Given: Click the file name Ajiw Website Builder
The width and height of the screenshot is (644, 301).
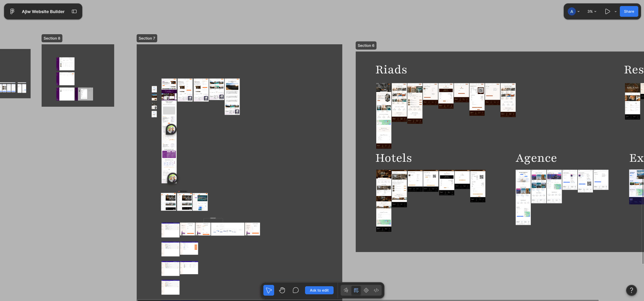Looking at the screenshot, I should pyautogui.click(x=43, y=11).
